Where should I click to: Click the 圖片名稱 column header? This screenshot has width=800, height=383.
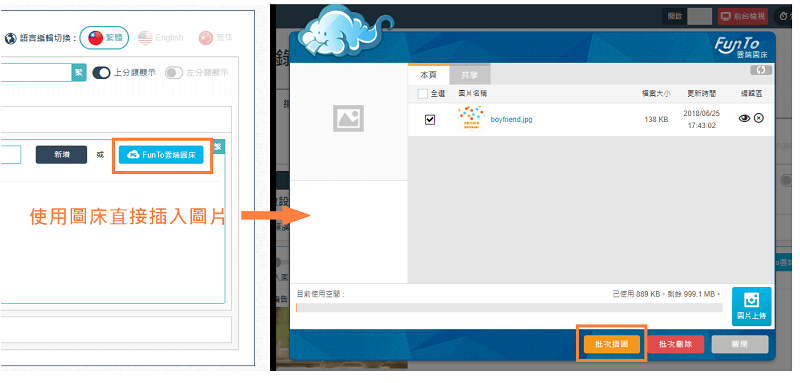[x=473, y=94]
